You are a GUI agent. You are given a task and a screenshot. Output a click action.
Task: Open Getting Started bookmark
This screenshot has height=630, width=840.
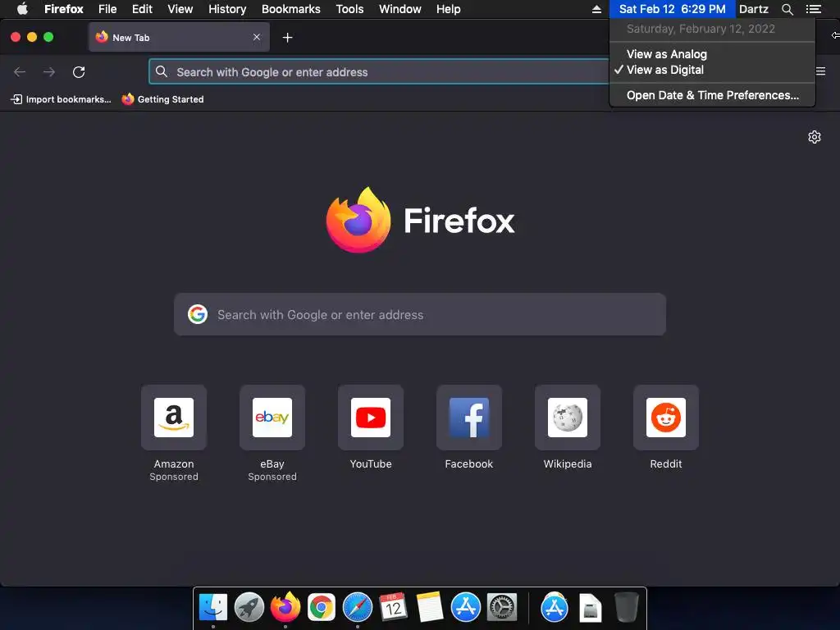(163, 99)
